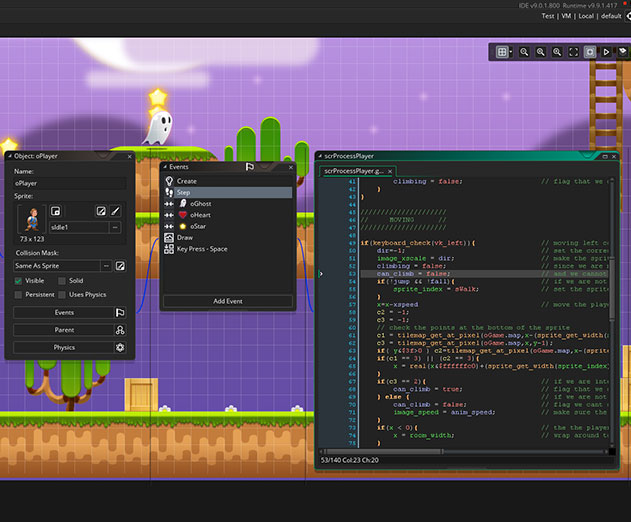Click the fullscreen fit-to-window icon
The width and height of the screenshot is (631, 522).
click(573, 52)
